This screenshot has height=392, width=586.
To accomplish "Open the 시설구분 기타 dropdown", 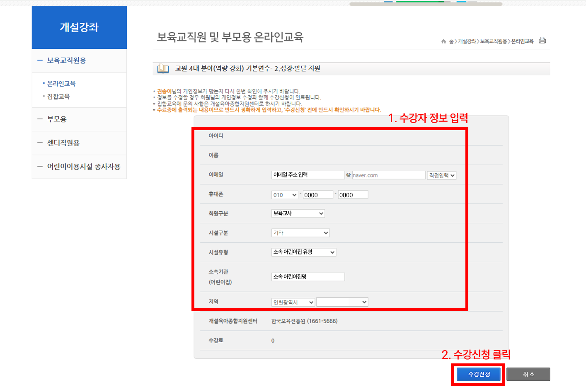I will 300,233.
